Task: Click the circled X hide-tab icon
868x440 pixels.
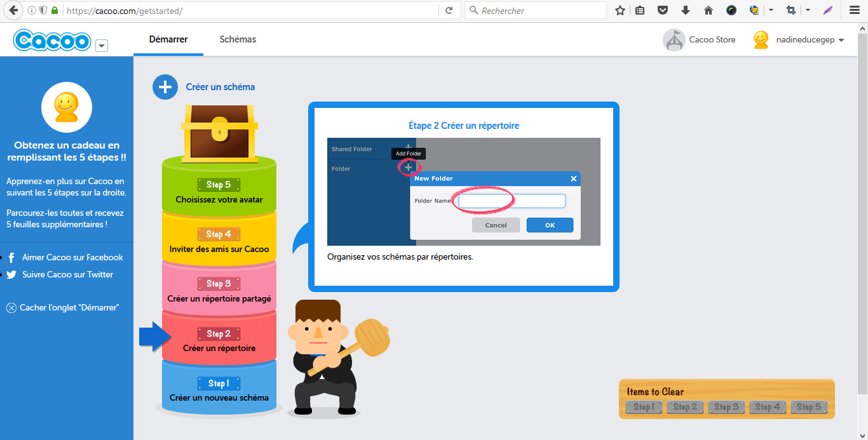Action: pyautogui.click(x=11, y=308)
